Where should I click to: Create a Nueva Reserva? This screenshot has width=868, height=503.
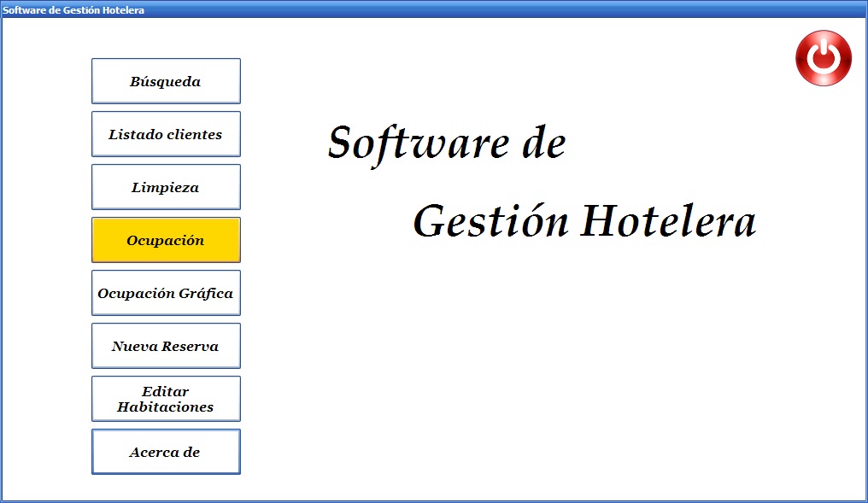(x=166, y=346)
